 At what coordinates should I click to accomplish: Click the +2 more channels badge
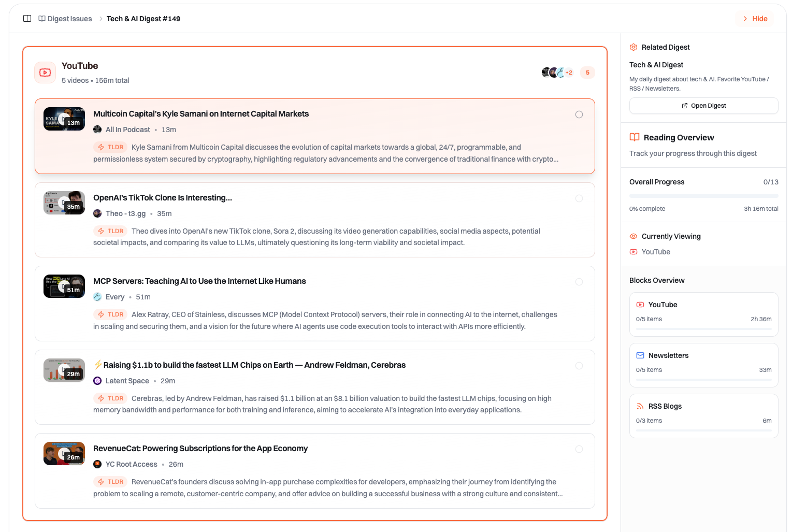pyautogui.click(x=569, y=73)
